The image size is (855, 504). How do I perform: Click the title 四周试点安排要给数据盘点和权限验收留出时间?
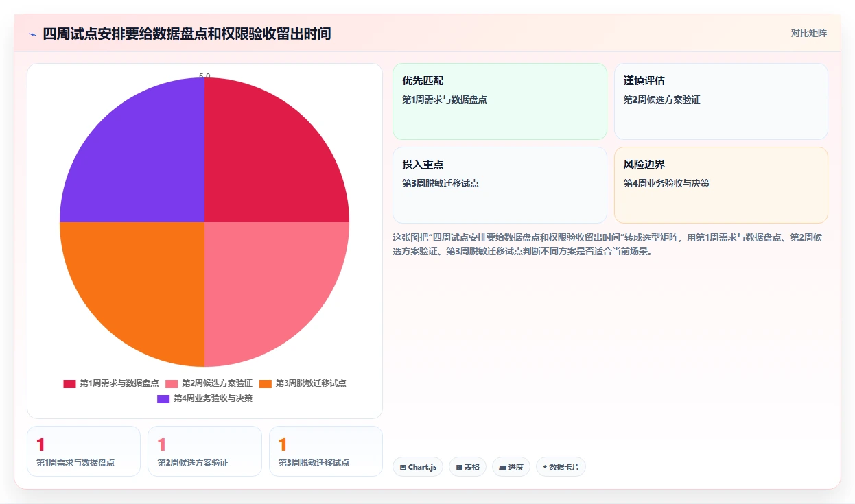[187, 34]
